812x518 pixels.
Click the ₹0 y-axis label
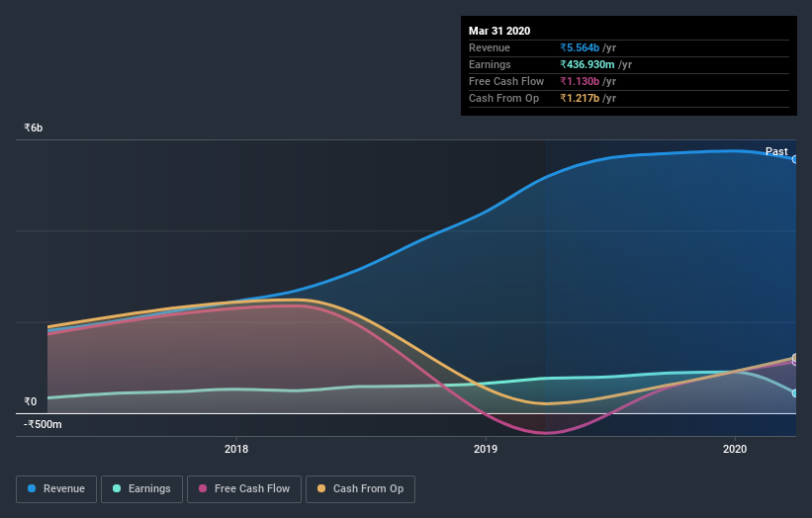pos(30,401)
